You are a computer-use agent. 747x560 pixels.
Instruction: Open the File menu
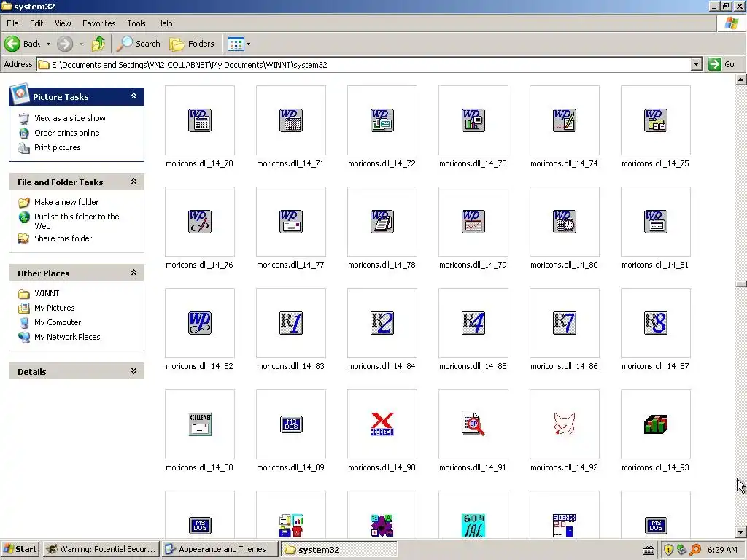pyautogui.click(x=12, y=23)
